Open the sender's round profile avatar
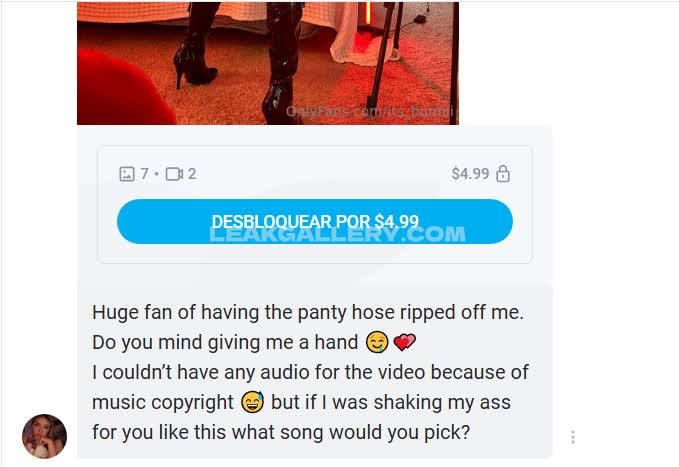This screenshot has width=679, height=467. (x=45, y=436)
